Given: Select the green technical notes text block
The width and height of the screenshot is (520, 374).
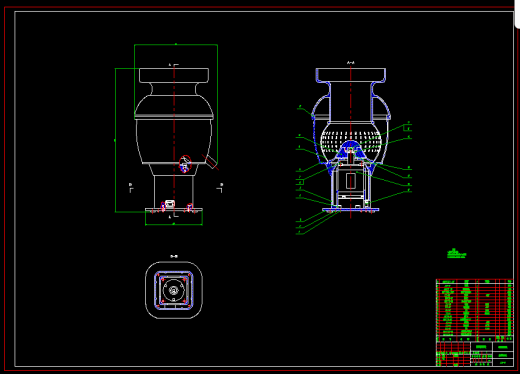Looking at the screenshot, I should pos(456,254).
